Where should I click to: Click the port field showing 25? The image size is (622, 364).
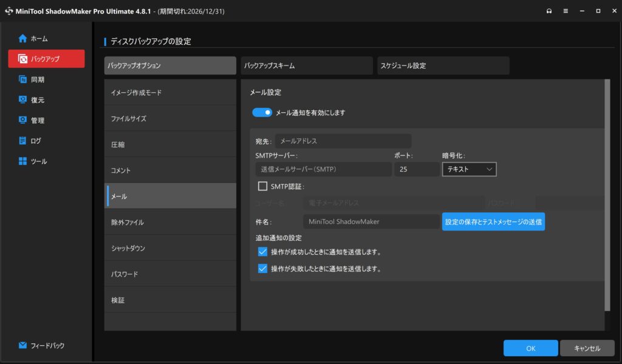tap(417, 169)
